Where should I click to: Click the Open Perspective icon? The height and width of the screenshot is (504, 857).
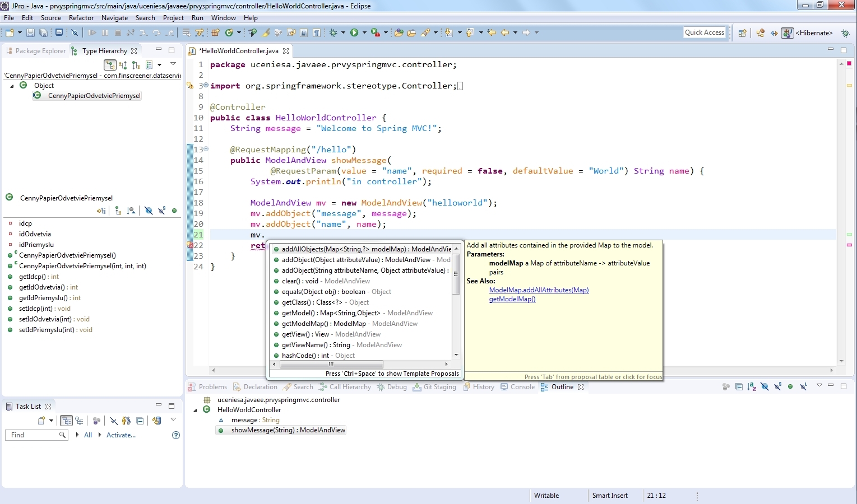pyautogui.click(x=743, y=33)
